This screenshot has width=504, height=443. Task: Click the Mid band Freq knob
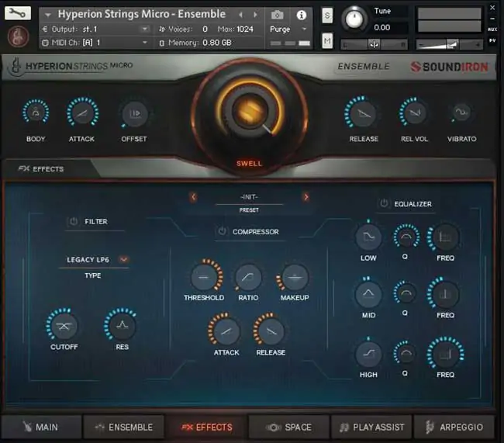446,294
